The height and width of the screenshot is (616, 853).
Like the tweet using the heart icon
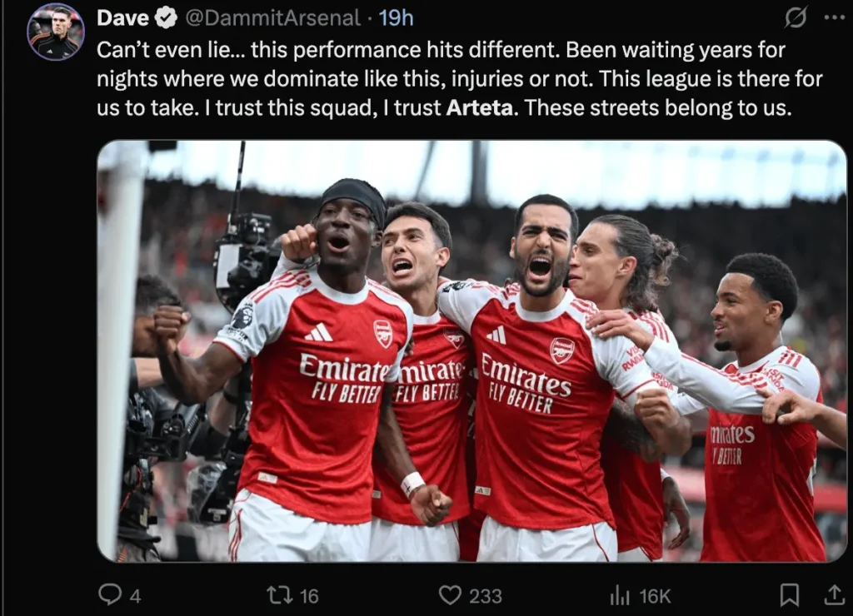point(450,594)
